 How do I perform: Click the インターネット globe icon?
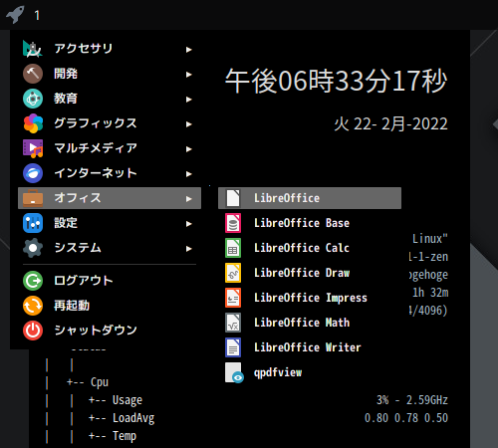pos(33,173)
